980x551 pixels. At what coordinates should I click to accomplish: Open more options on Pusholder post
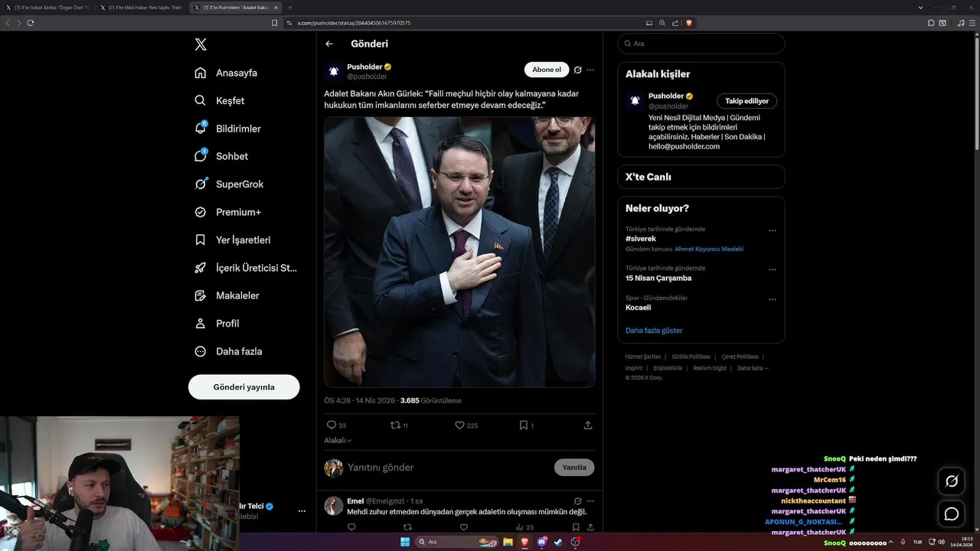[x=590, y=70]
